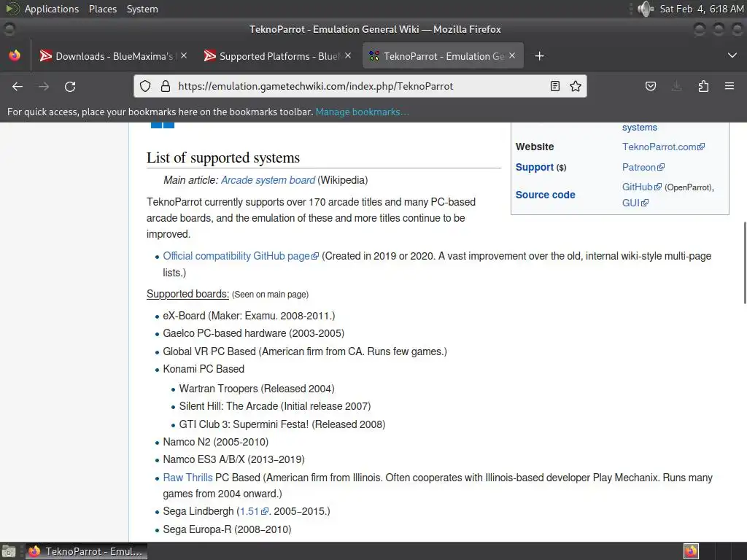
Task: Click the Raw Thrills link
Action: 187,478
